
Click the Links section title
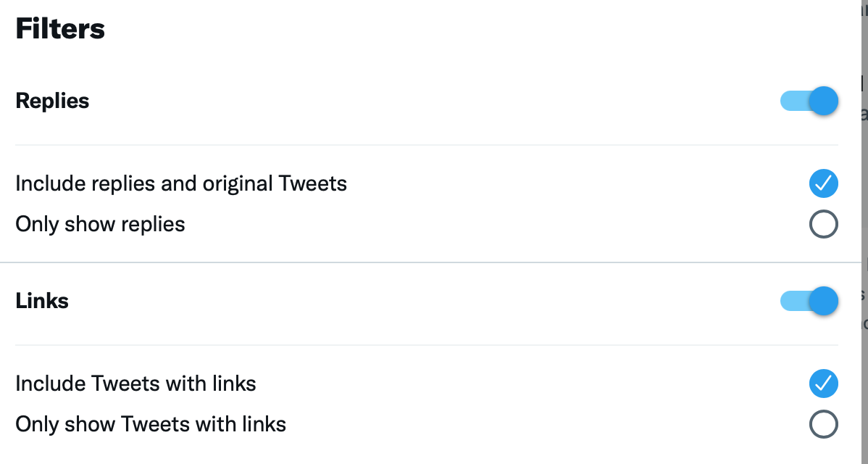pyautogui.click(x=42, y=301)
